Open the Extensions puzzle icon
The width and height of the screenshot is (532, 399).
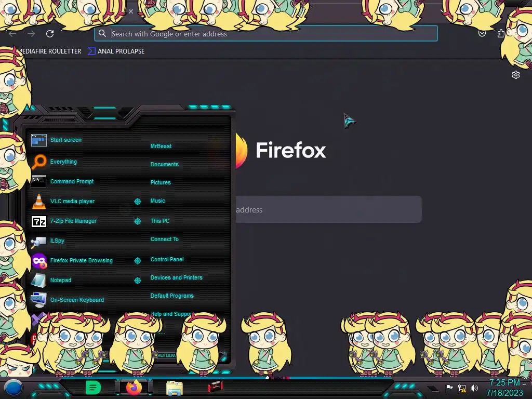tap(501, 33)
